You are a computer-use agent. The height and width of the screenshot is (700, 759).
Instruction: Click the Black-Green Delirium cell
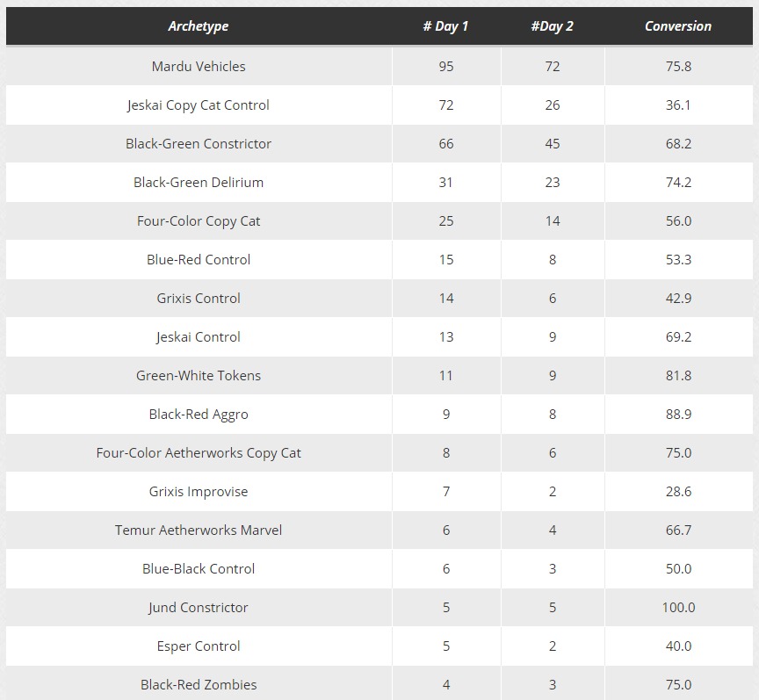point(199,183)
